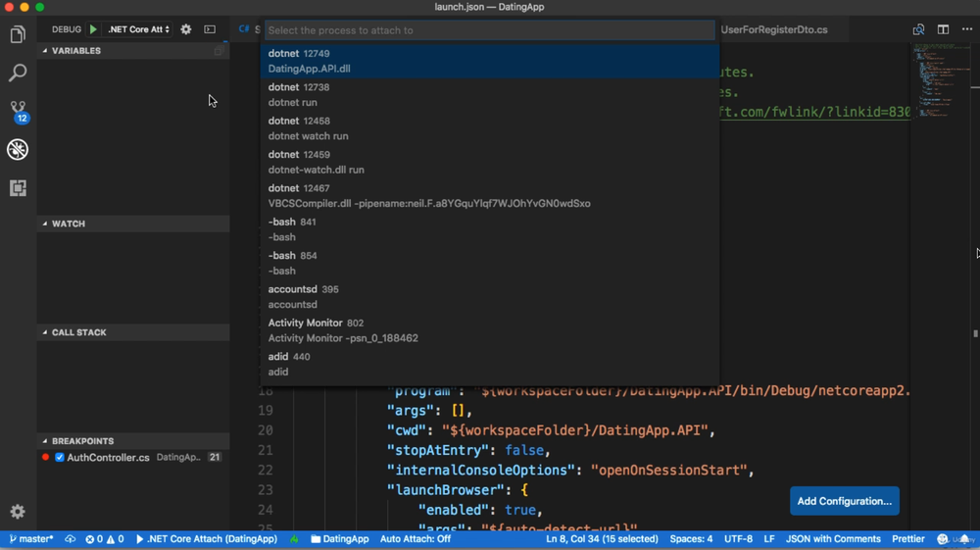Viewport: 980px width, 550px height.
Task: Split the editor with split icon
Action: (x=943, y=29)
